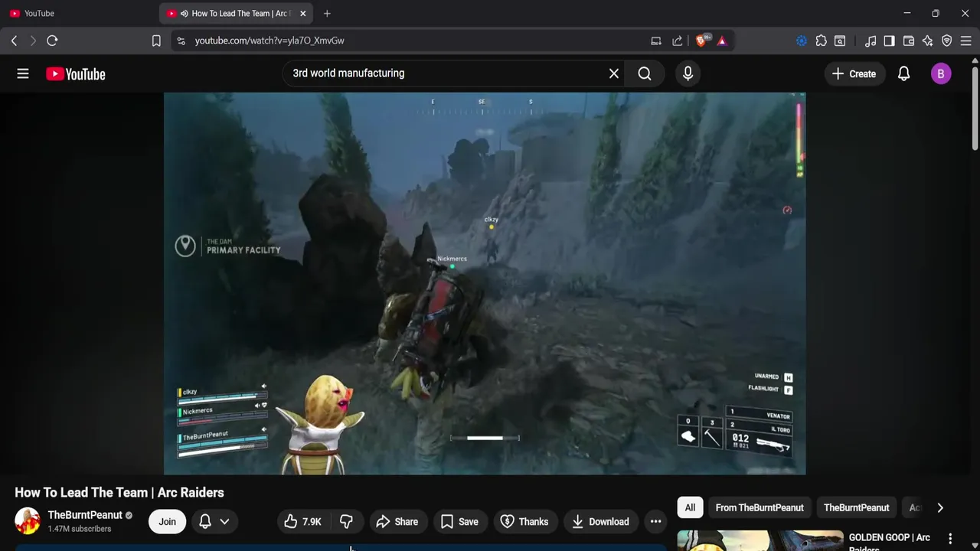Image resolution: width=980 pixels, height=551 pixels.
Task: Click the browser address bar URL
Action: coord(269,41)
